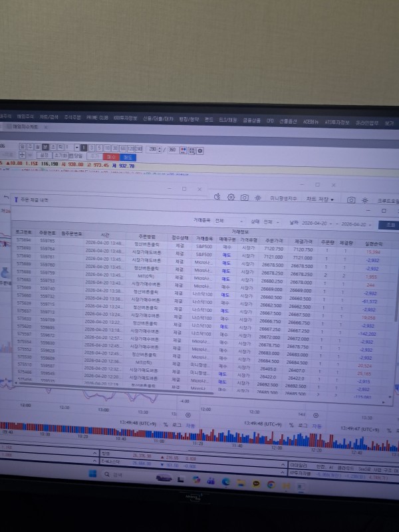Select the 3-minute chart interval button
Image resolution: width=399 pixels, height=532 pixels.
pyautogui.click(x=91, y=148)
